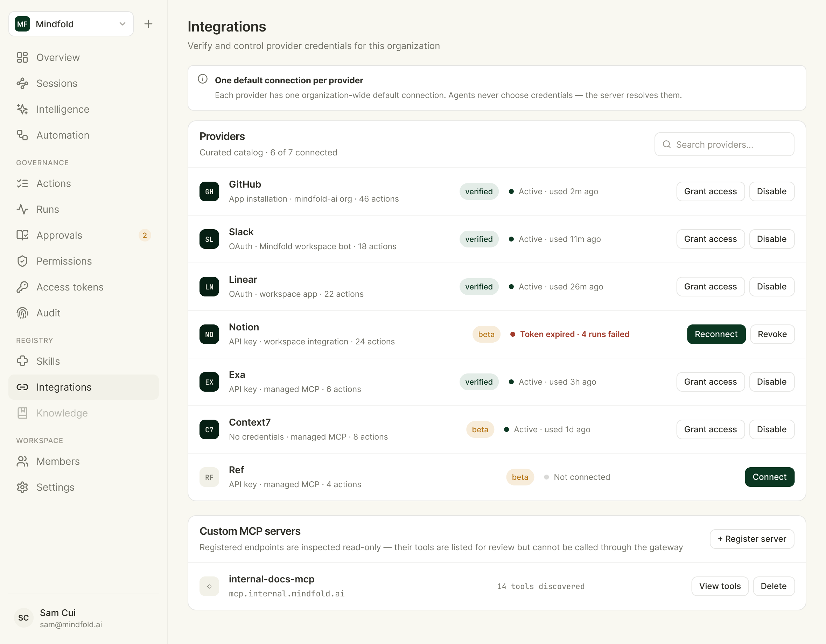The width and height of the screenshot is (826, 644).
Task: Click the GH GitHub provider badge
Action: pyautogui.click(x=209, y=191)
